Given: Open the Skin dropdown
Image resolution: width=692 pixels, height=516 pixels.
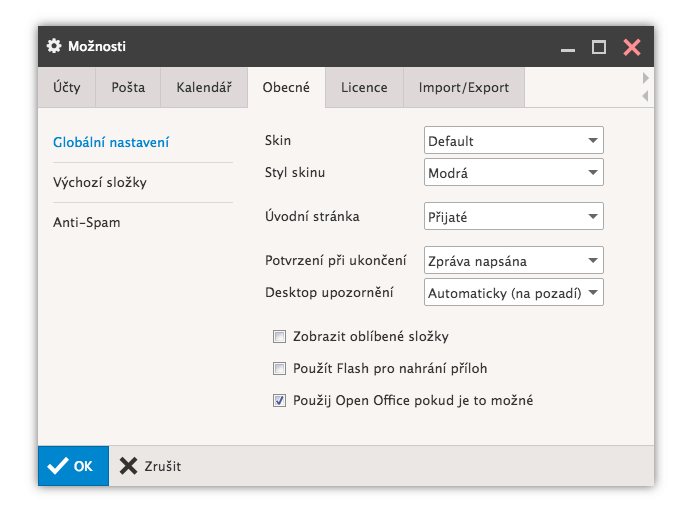Looking at the screenshot, I should coord(513,141).
